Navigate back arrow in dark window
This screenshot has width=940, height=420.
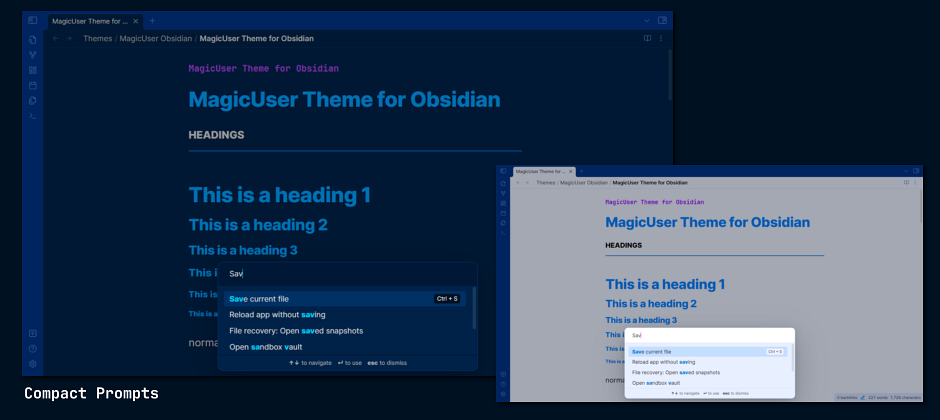tap(56, 38)
